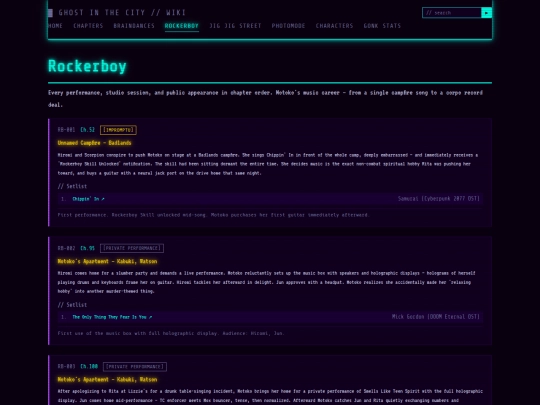Click the RB-003 entry ID
The image size is (540, 405).
coord(66,366)
